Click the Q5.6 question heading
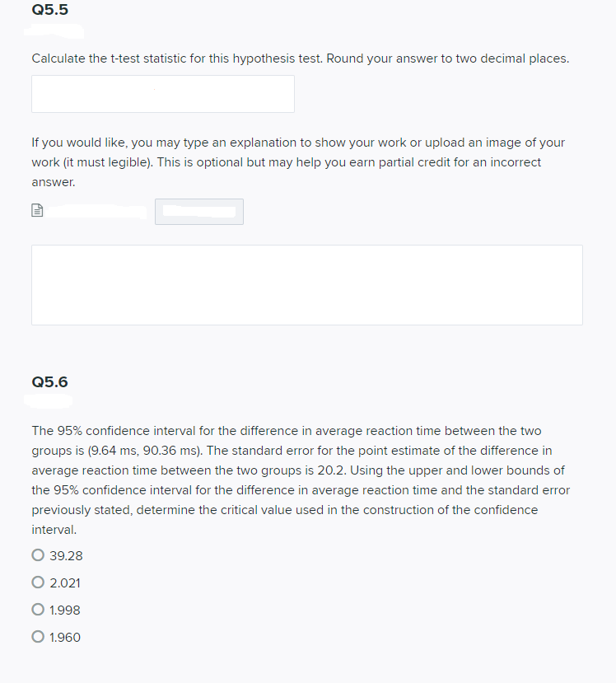This screenshot has height=683, width=616. pyautogui.click(x=49, y=381)
